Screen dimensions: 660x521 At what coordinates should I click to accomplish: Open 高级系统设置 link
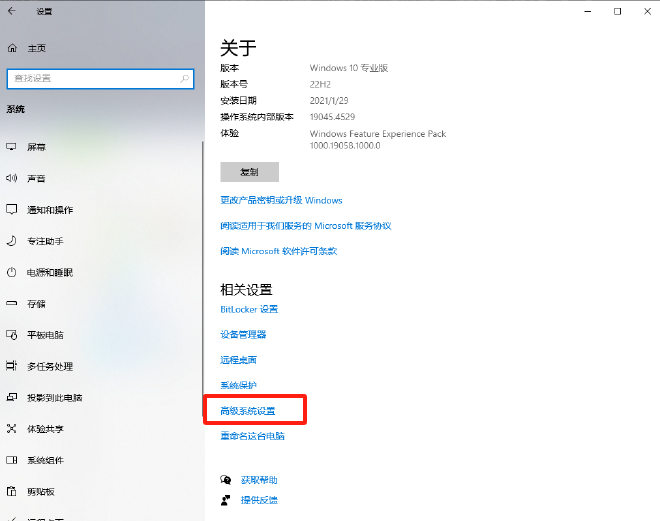(248, 411)
